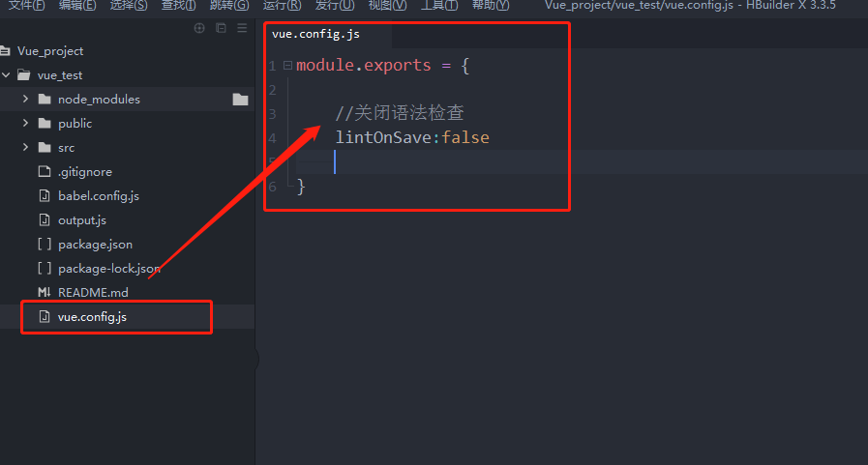Select the public folder row
Viewport: 868px width, 465px height.
point(128,124)
